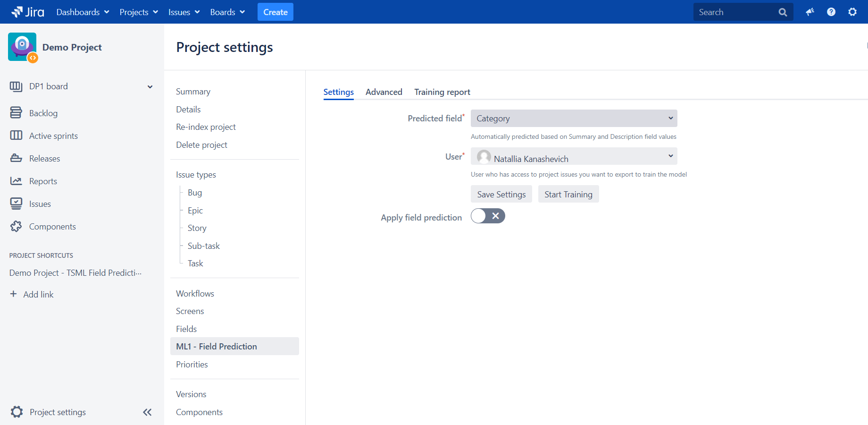Toggle Apply field prediction switch
The width and height of the screenshot is (868, 425).
488,216
